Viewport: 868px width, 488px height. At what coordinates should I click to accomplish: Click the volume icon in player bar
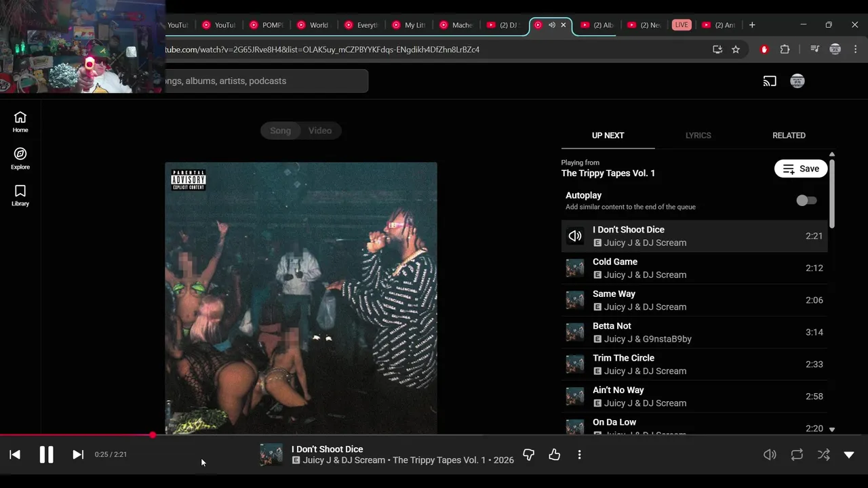(770, 455)
